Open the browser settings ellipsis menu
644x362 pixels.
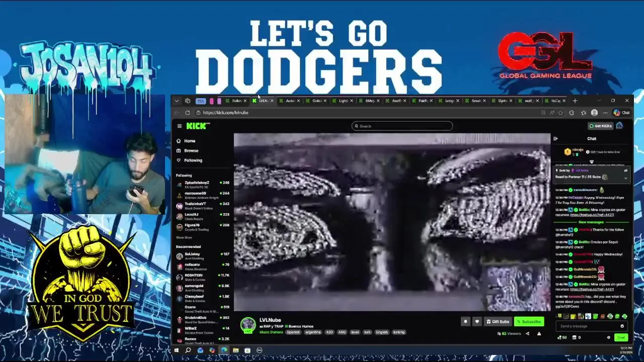click(x=605, y=113)
